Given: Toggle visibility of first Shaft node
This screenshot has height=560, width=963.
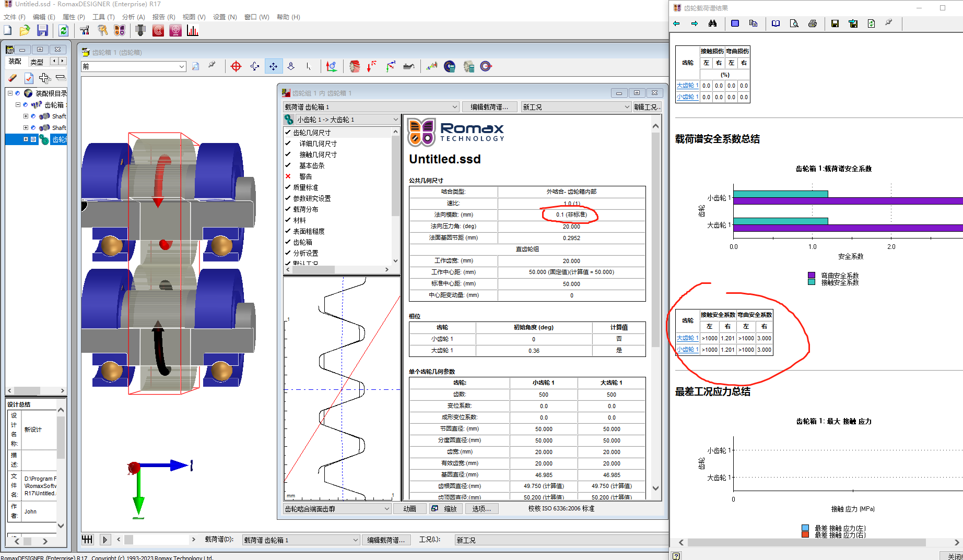Looking at the screenshot, I should click(x=33, y=116).
